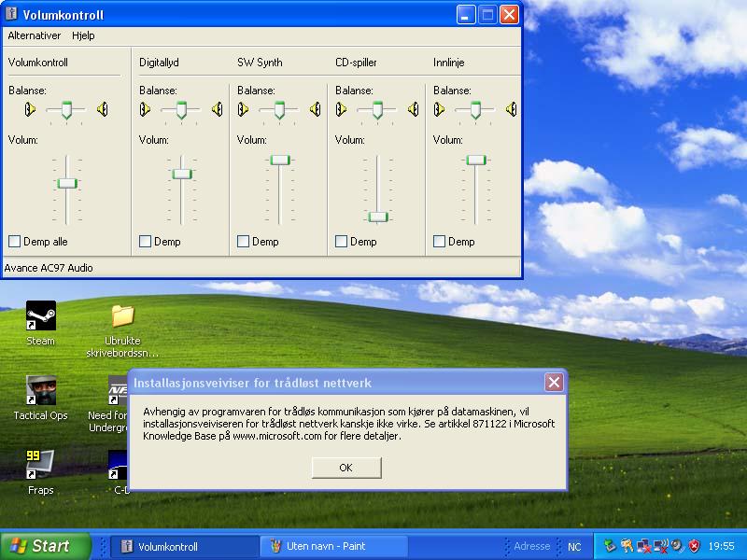Screen dimensions: 747x560
Task: Click left speaker icon under Innlinje balance
Action: click(439, 109)
